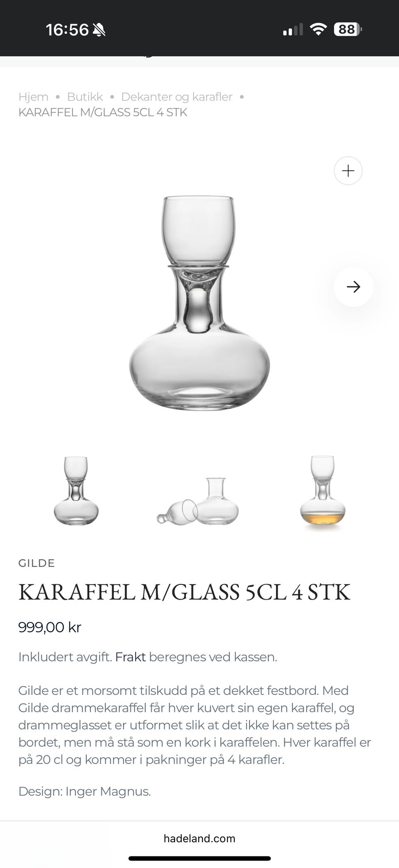This screenshot has height=868, width=399.
Task: Tap the silent mode bell icon
Action: tap(99, 30)
